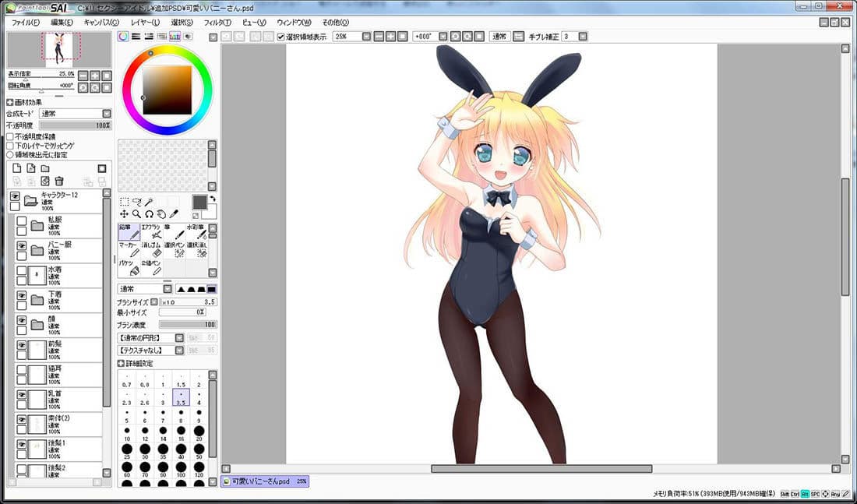Image resolution: width=857 pixels, height=504 pixels.
Task: Delete layer using the trash can icon
Action: (59, 181)
